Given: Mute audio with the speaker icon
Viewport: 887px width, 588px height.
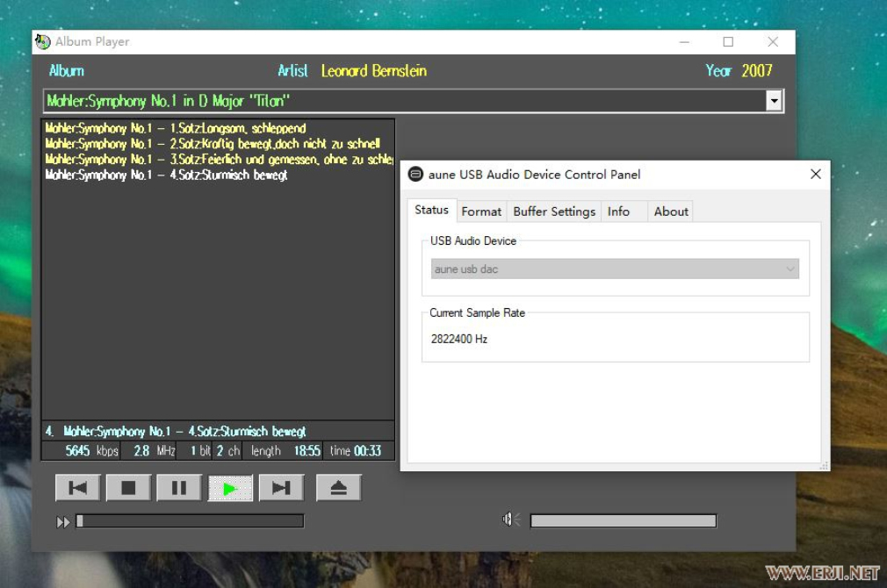Looking at the screenshot, I should tap(511, 519).
